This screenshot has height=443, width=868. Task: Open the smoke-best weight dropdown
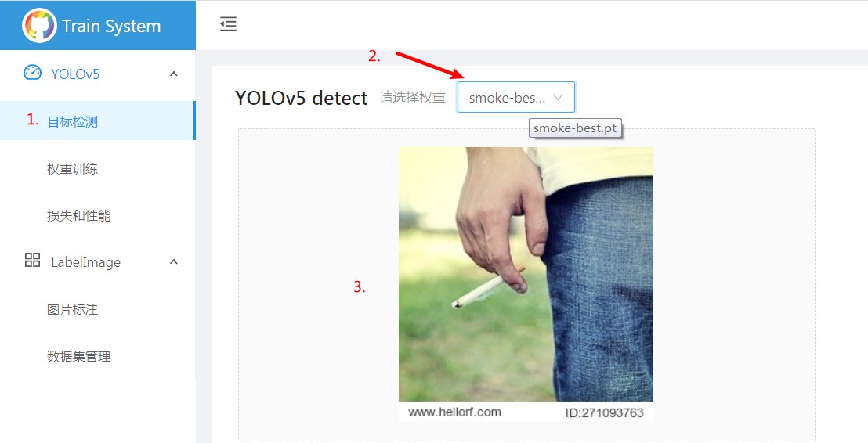coord(516,97)
